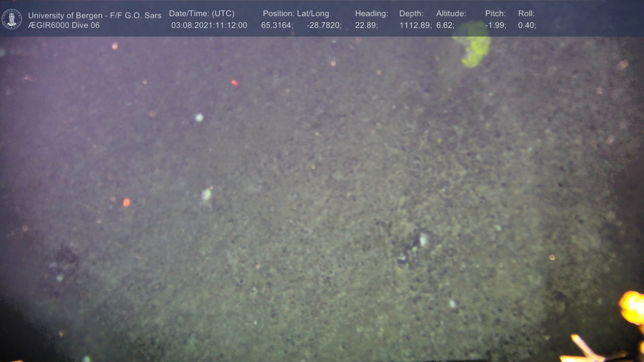Viewport: 644px width, 362px height.
Task: Select the ÆGIR6000 Dive 06 label
Action: [64, 25]
